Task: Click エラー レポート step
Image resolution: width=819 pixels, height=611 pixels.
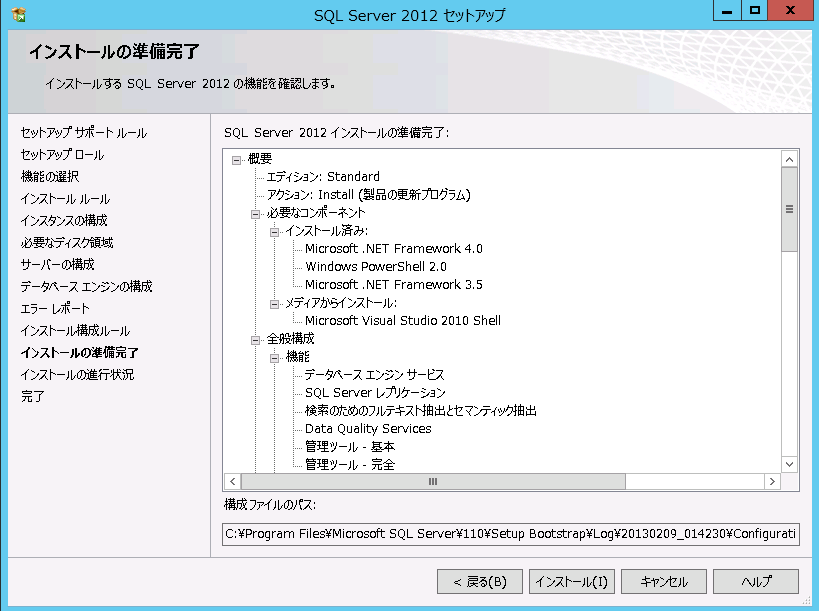Action: (x=55, y=309)
